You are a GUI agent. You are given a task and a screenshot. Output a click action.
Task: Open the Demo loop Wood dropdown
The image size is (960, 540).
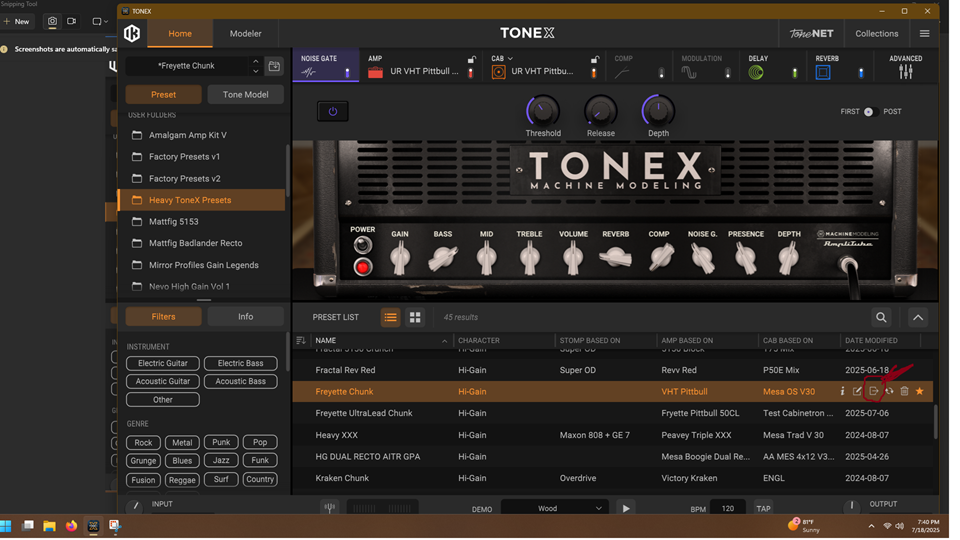[x=554, y=508]
